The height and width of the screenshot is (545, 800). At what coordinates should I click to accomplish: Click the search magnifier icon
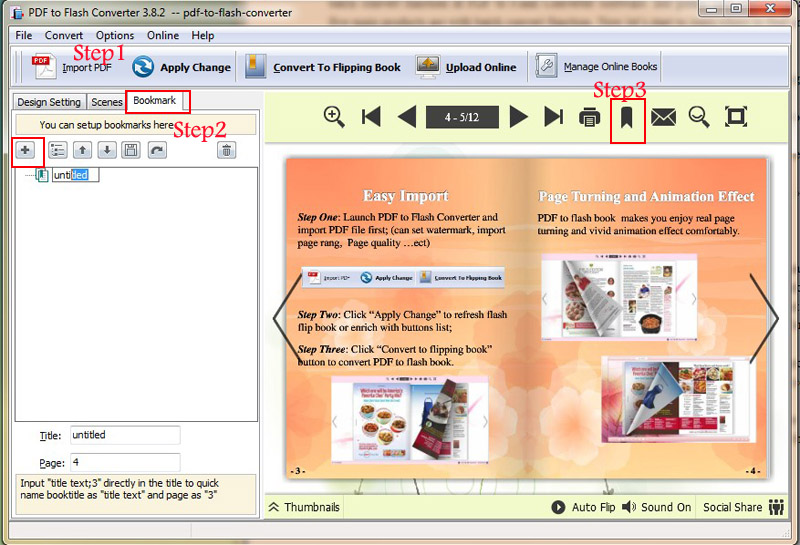point(699,117)
